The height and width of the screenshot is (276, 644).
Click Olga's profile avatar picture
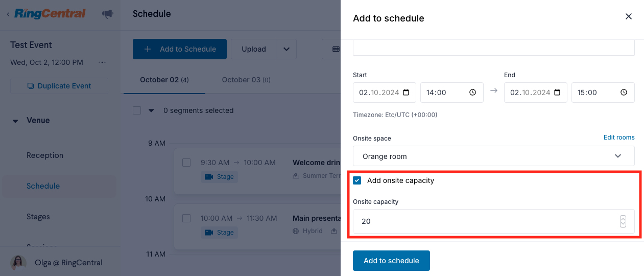(18, 263)
